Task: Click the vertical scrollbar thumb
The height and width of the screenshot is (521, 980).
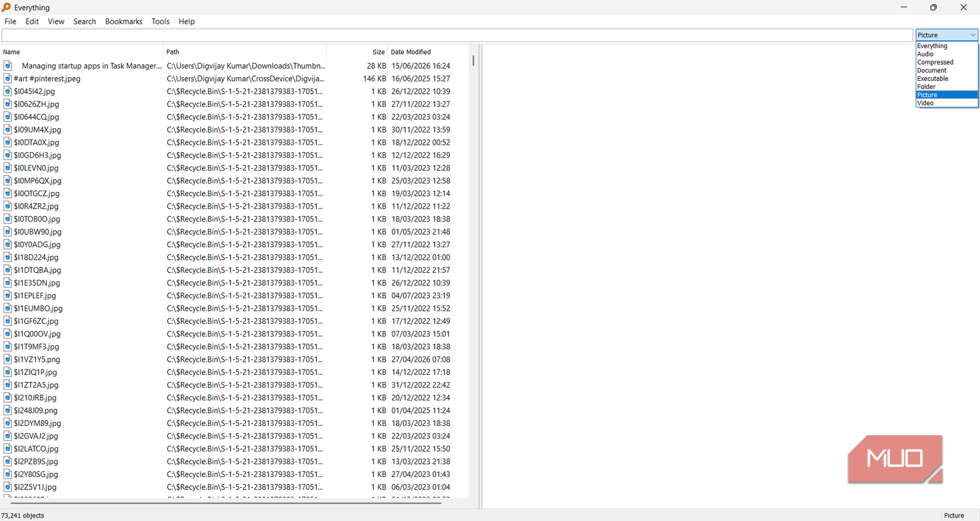Action: [473, 61]
